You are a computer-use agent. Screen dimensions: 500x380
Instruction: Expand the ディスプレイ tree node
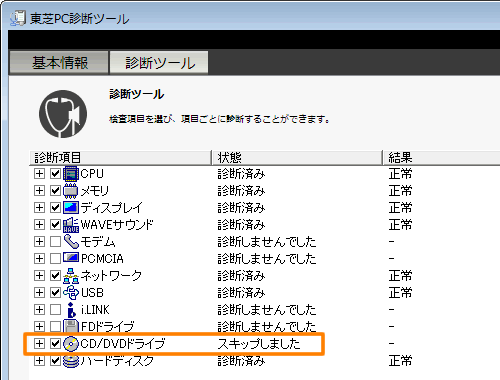coord(39,208)
